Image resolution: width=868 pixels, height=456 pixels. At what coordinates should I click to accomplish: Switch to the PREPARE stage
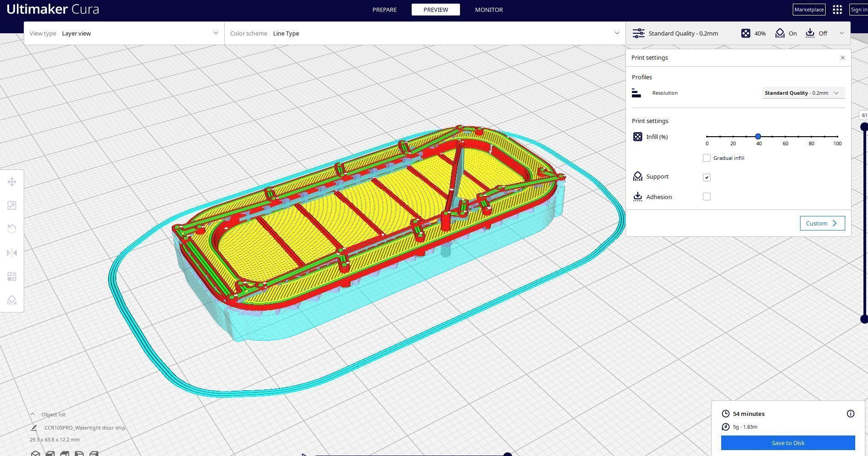coord(384,10)
